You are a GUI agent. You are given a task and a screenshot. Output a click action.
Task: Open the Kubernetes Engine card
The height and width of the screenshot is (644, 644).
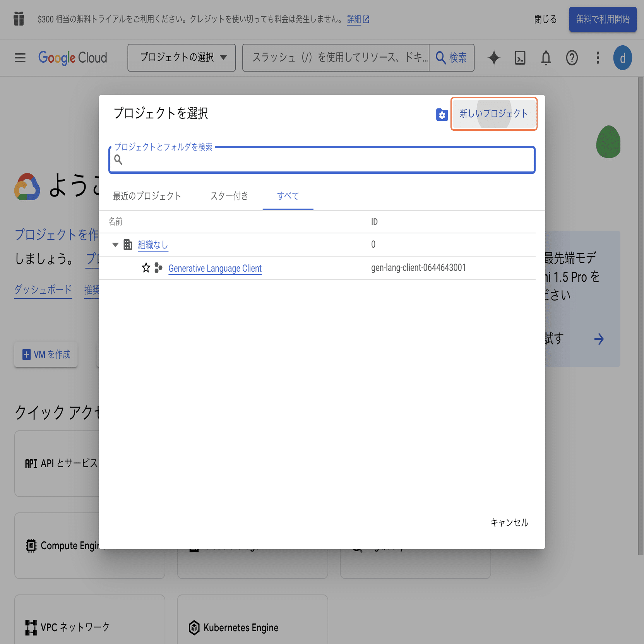253,619
